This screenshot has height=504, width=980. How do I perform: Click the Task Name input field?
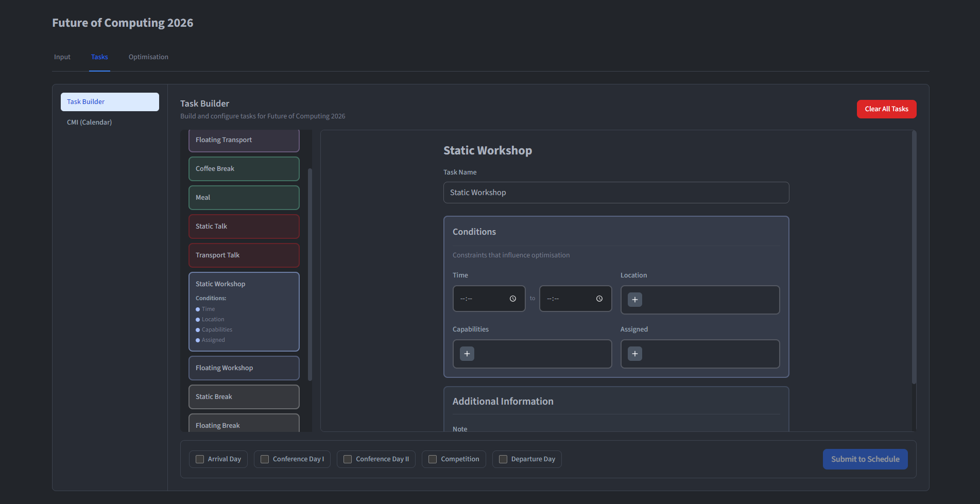[616, 193]
